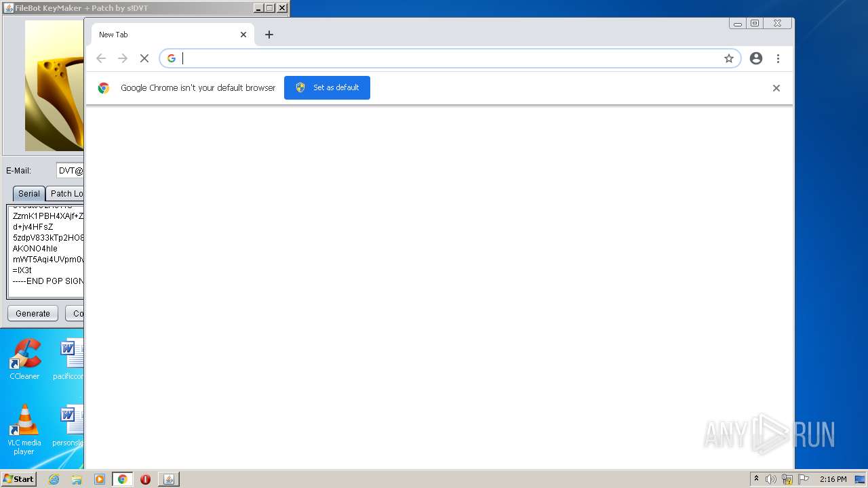868x488 pixels.
Task: Click the Java KeyMaker taskbar button
Action: point(169,479)
